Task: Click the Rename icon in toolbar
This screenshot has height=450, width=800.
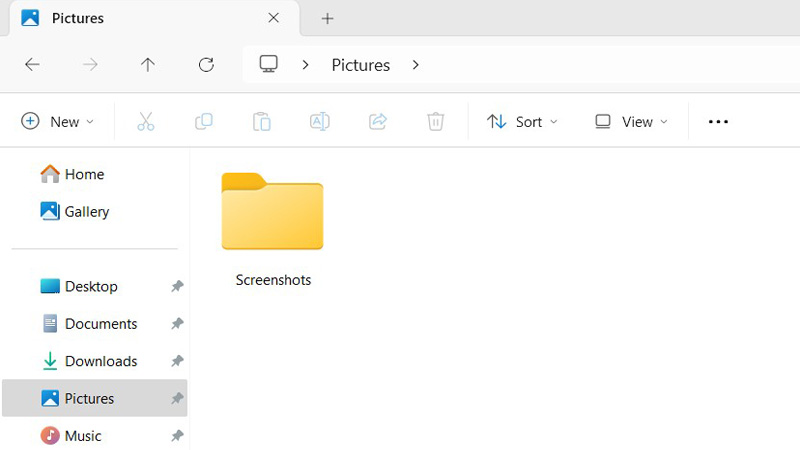Action: click(x=319, y=122)
